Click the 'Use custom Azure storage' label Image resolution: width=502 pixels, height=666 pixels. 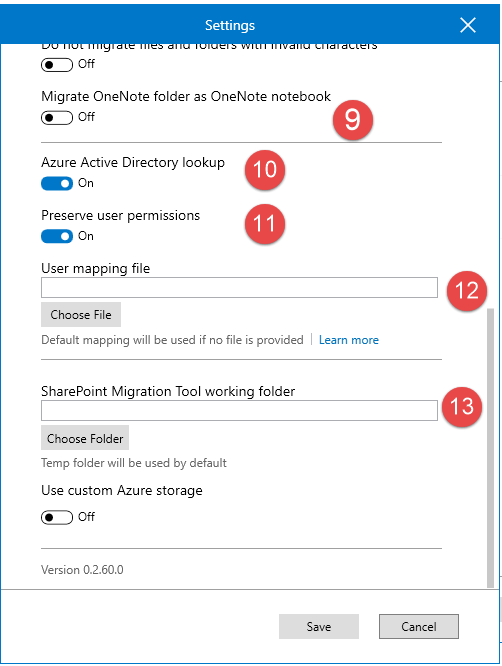coord(122,491)
